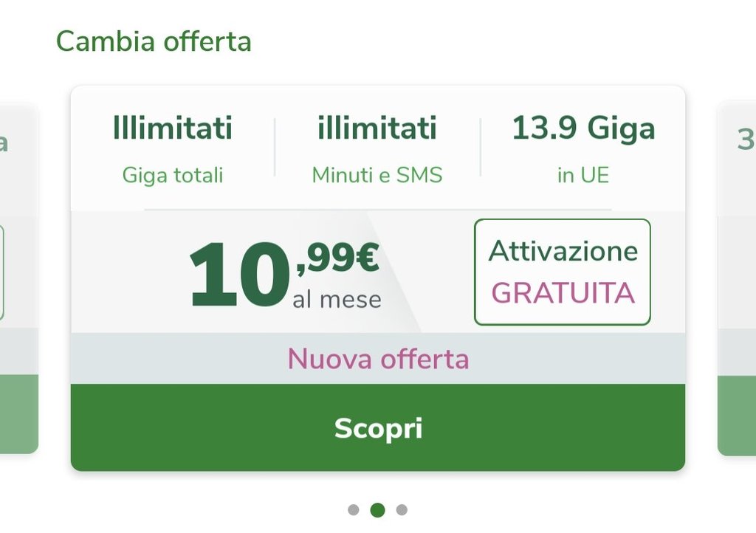
Task: Tap the 'in UE' label
Action: (583, 175)
